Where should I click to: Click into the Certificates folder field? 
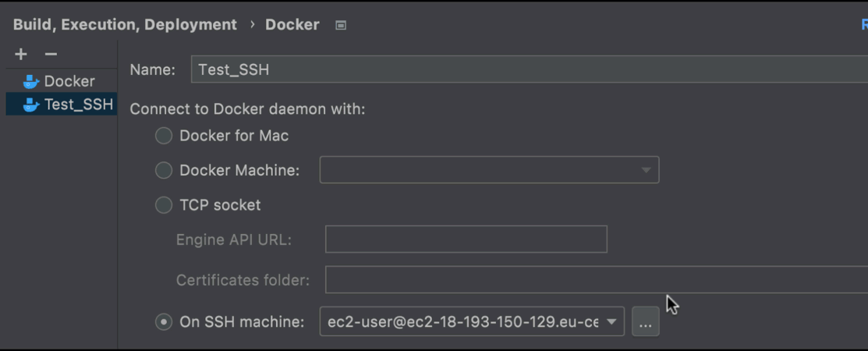click(596, 280)
